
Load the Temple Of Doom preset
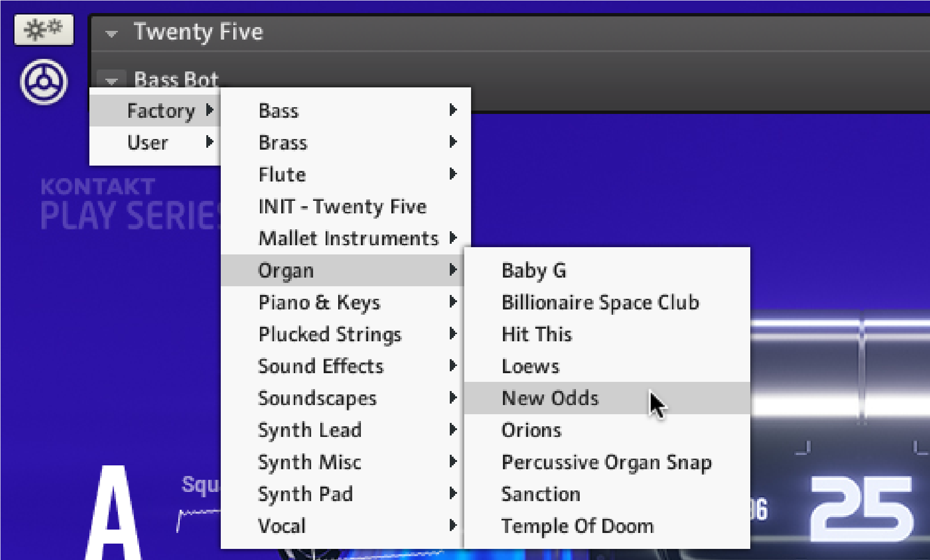point(577,526)
